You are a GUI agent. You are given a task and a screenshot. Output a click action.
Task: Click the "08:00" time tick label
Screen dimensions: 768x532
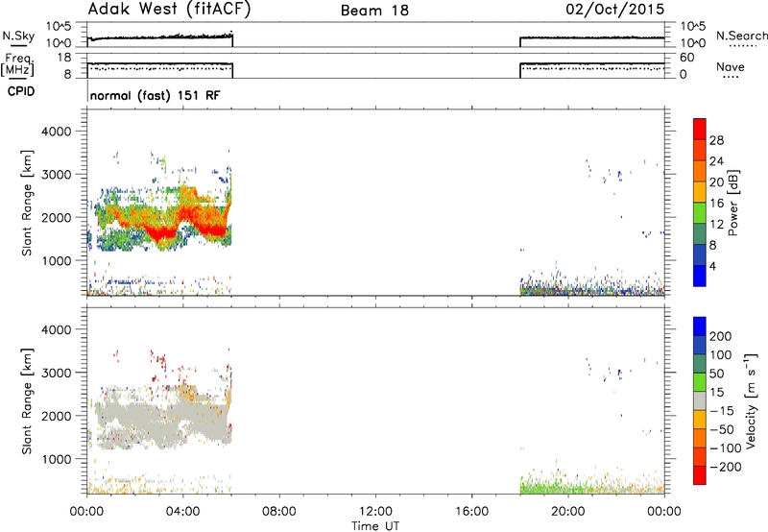pos(279,512)
